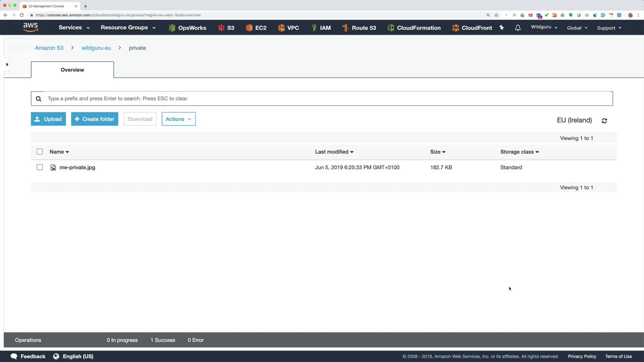Click the language globe icon

57,356
